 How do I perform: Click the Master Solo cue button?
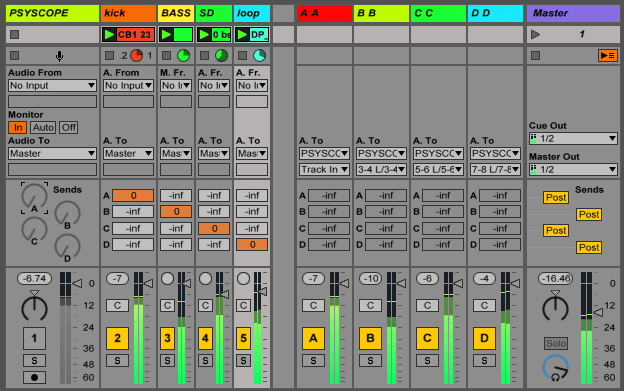coord(556,343)
